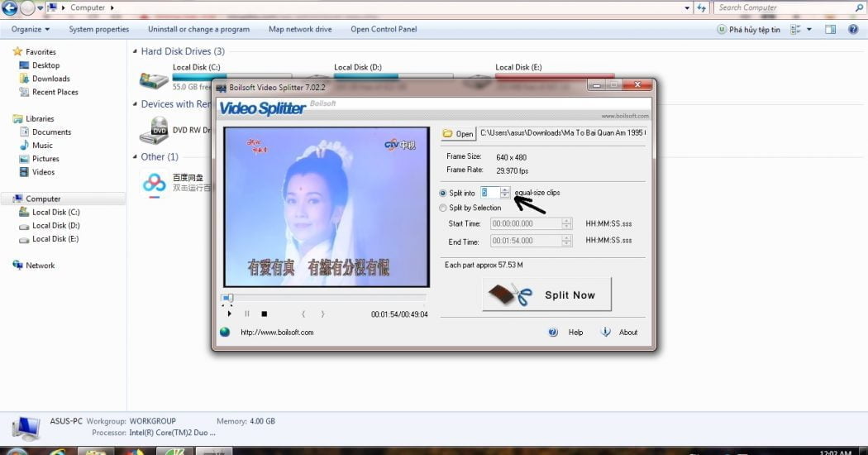Click Map network drive
The width and height of the screenshot is (868, 455).
(300, 30)
